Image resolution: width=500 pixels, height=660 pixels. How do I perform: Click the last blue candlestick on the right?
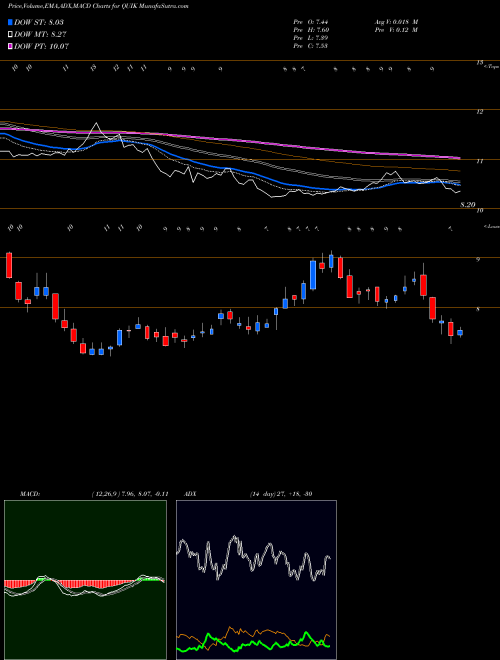pos(460,333)
